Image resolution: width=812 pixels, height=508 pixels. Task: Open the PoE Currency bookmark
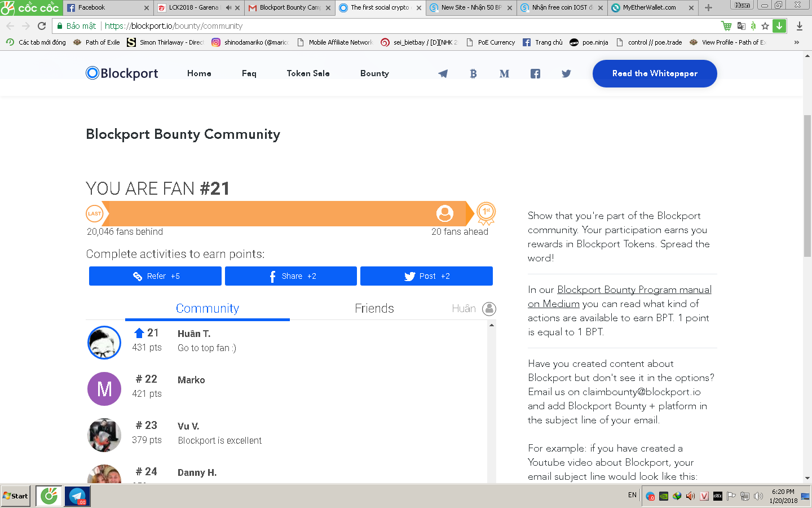(490, 42)
